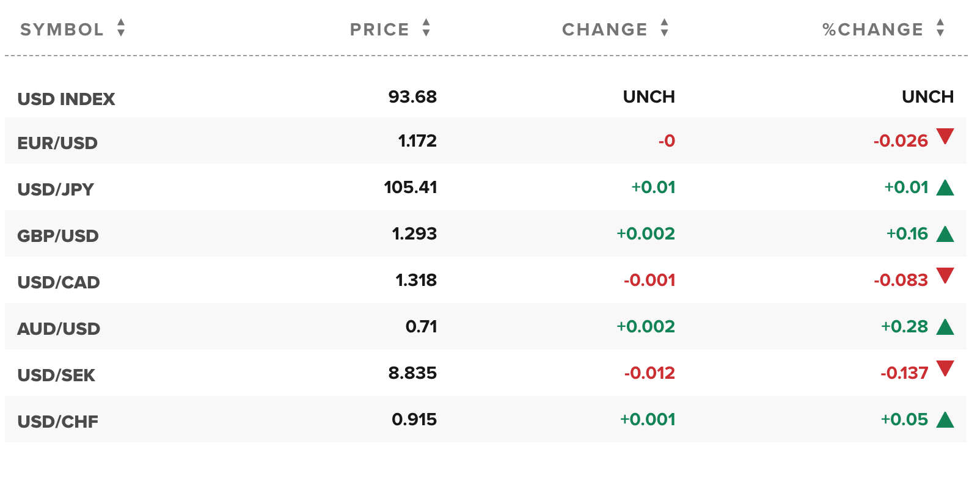The width and height of the screenshot is (980, 479).
Task: Click the PRICE column header label
Action: point(379,29)
